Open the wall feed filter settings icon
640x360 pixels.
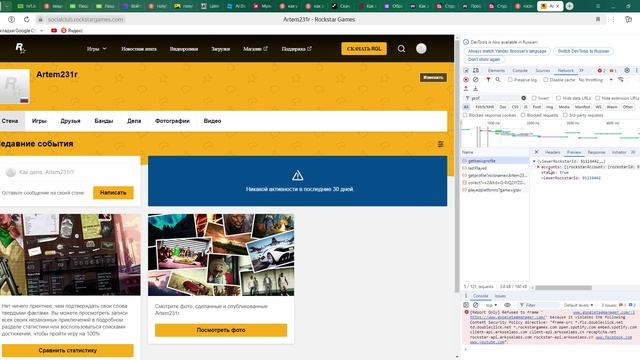(440, 144)
